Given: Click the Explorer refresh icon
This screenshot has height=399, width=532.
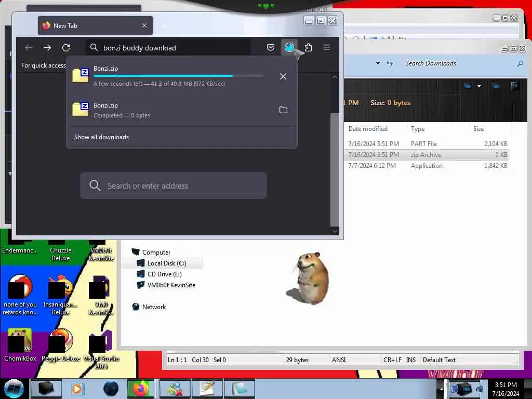Looking at the screenshot, I should click(390, 63).
